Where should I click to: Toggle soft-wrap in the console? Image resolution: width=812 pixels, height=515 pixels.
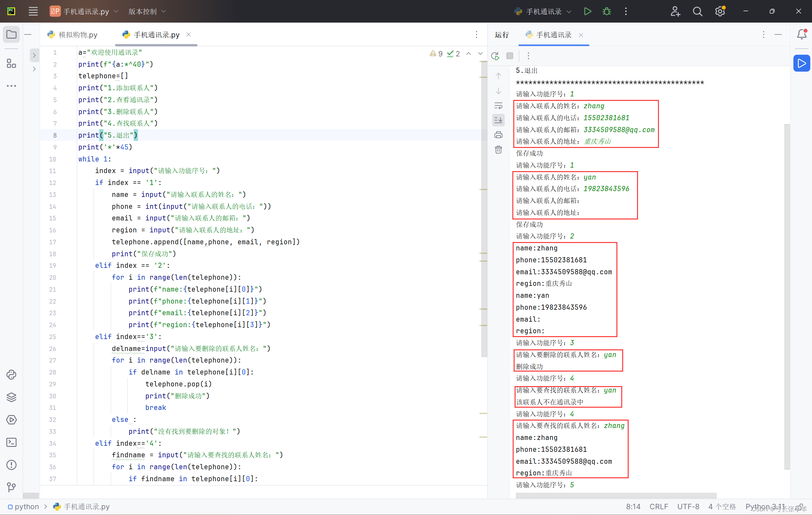(x=498, y=106)
